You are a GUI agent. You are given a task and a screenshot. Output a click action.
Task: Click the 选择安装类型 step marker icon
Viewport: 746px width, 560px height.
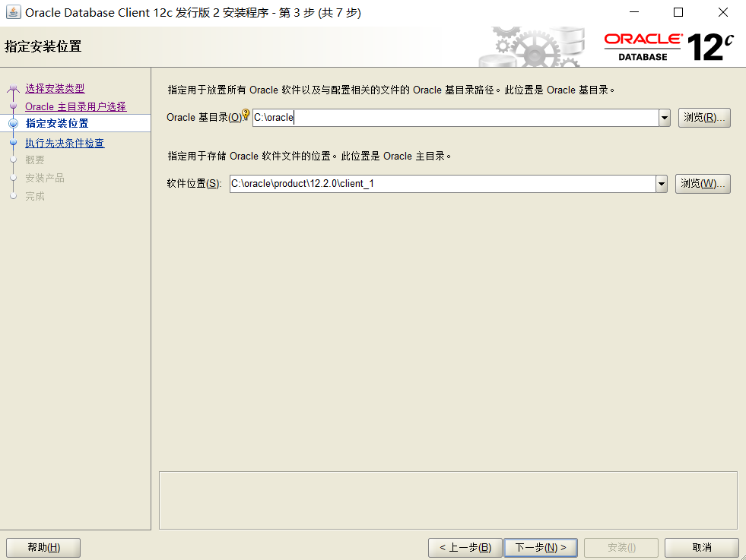[x=14, y=88]
